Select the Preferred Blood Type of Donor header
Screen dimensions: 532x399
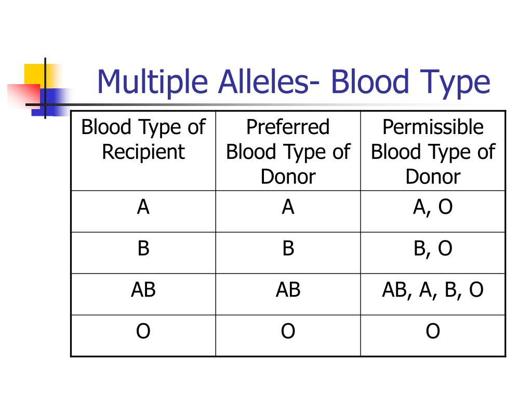(x=288, y=151)
